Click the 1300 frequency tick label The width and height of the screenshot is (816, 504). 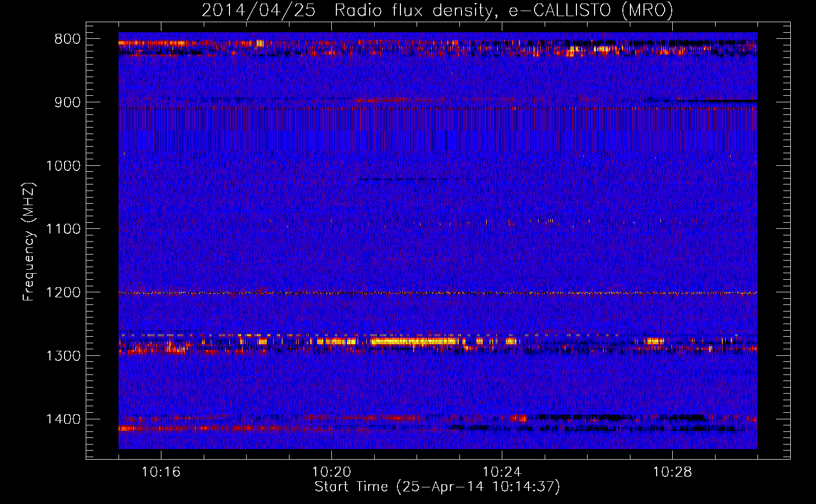click(63, 356)
